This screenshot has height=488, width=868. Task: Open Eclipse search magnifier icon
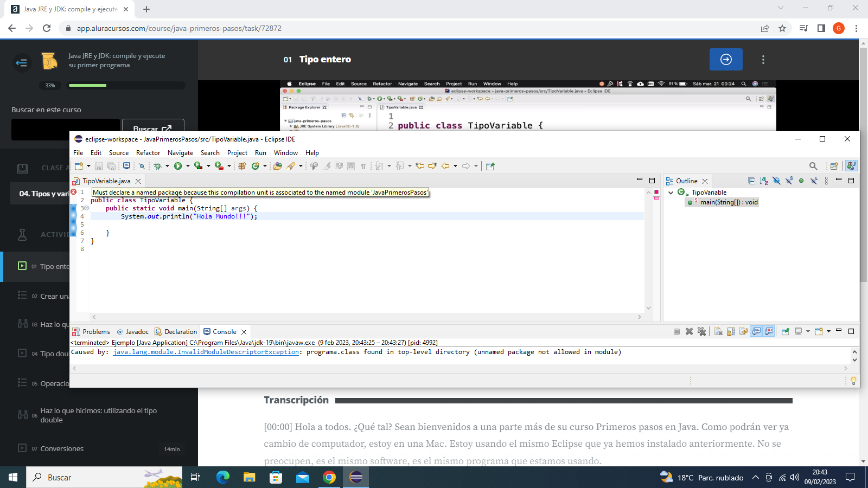pos(813,166)
